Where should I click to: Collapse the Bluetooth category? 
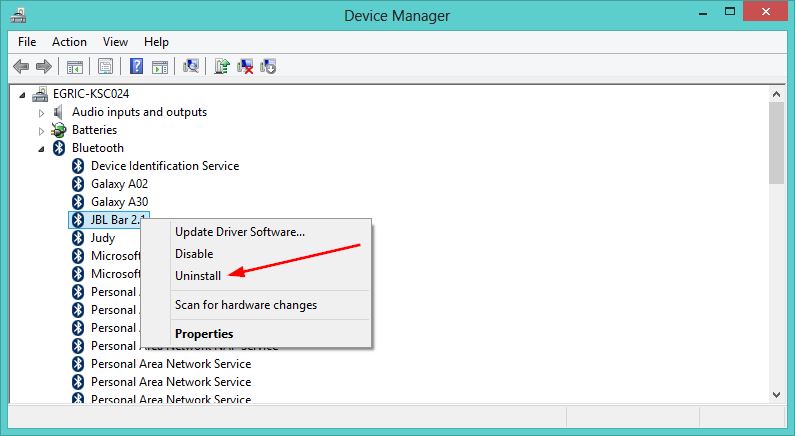tap(42, 149)
